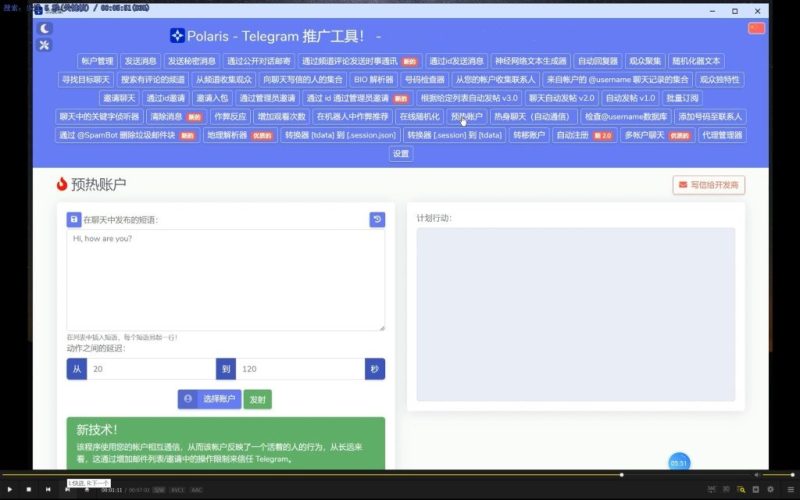Open 通过公开对话邮寄 menu

click(x=259, y=61)
